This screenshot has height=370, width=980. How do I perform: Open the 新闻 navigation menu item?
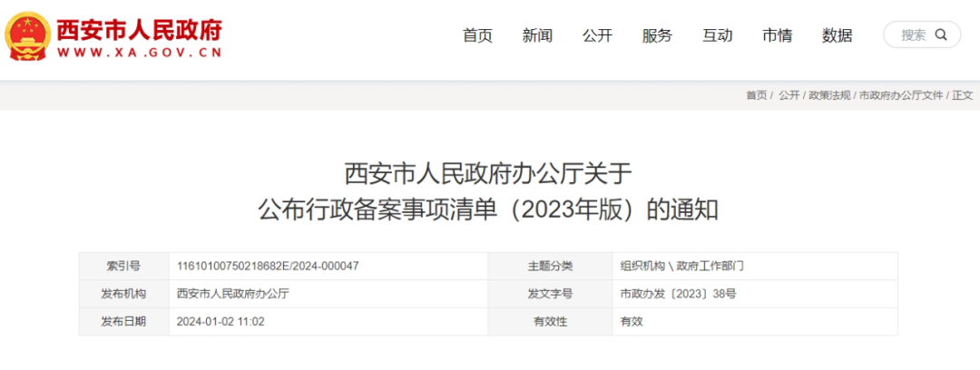coord(537,35)
